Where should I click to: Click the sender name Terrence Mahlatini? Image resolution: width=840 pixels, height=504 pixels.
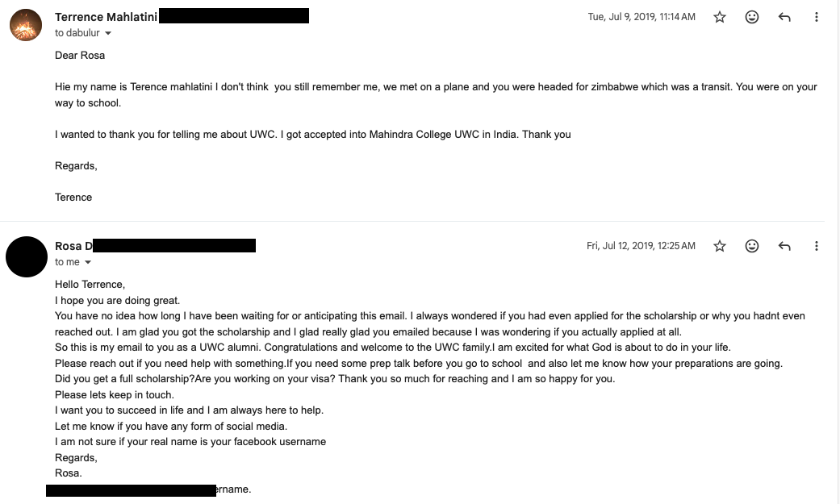[x=106, y=17]
